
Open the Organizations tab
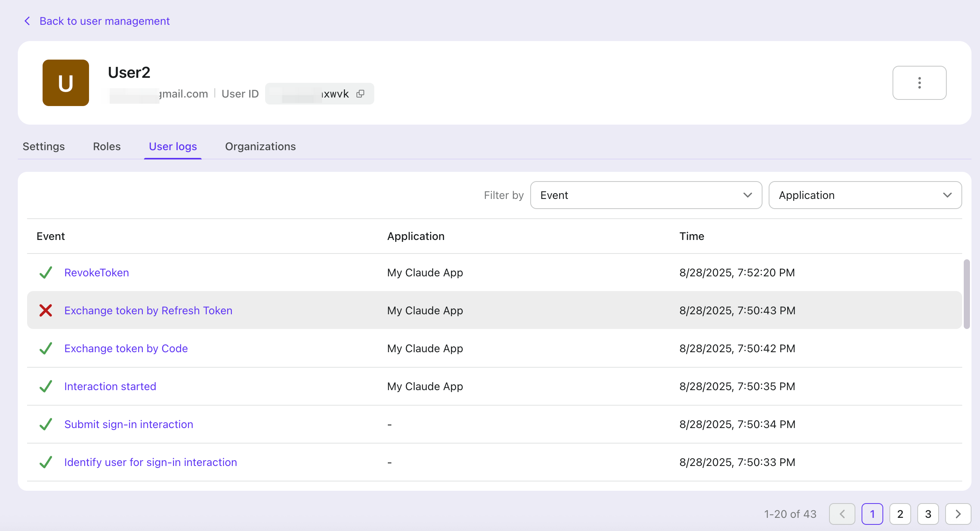click(260, 146)
